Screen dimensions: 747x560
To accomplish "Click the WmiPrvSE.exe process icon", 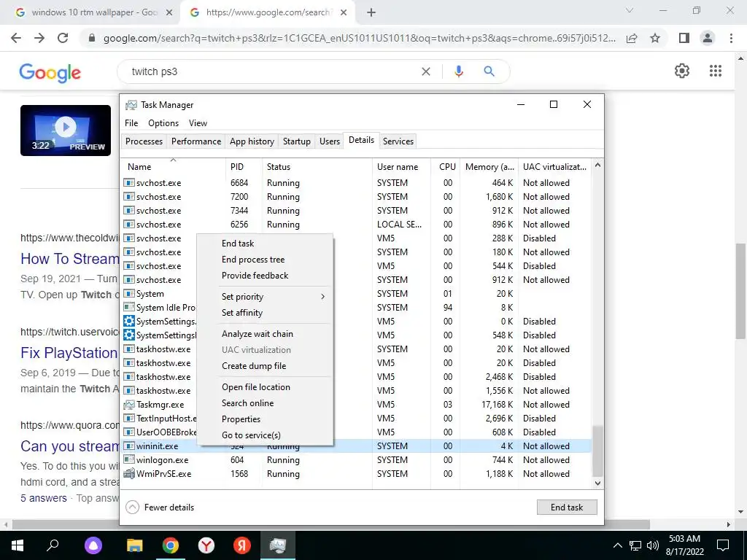I will click(128, 474).
